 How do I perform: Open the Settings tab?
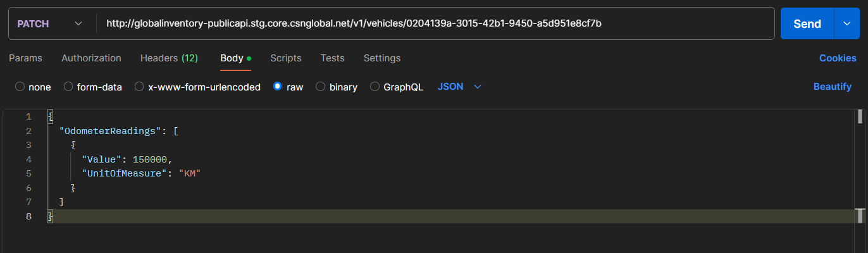tap(382, 58)
